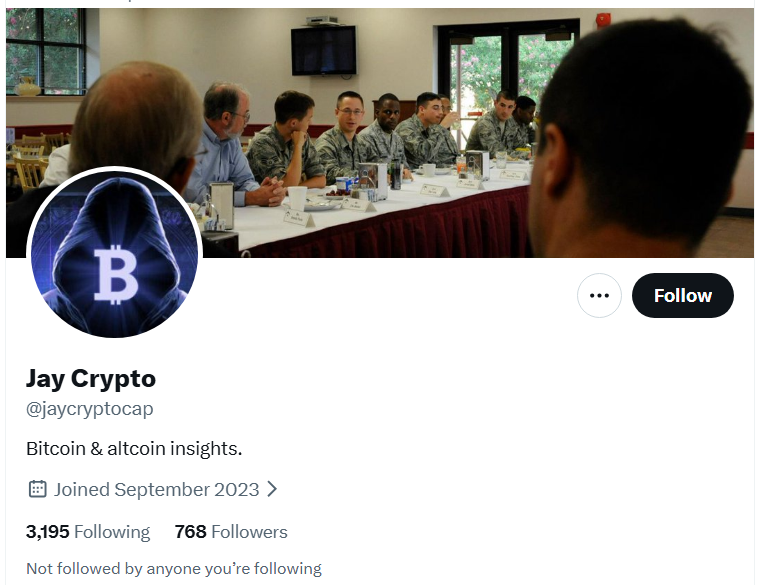Click the @jaycryptocap handle

(90, 409)
